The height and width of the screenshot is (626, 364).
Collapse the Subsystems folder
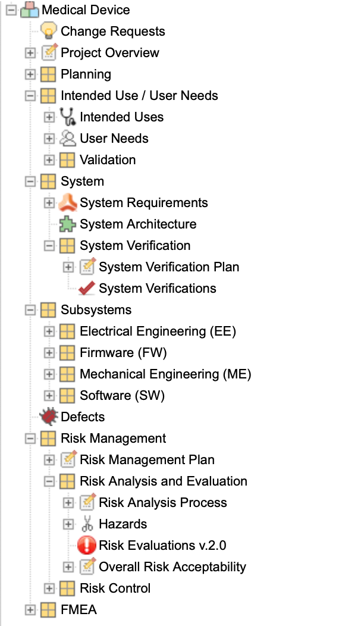click(x=30, y=310)
